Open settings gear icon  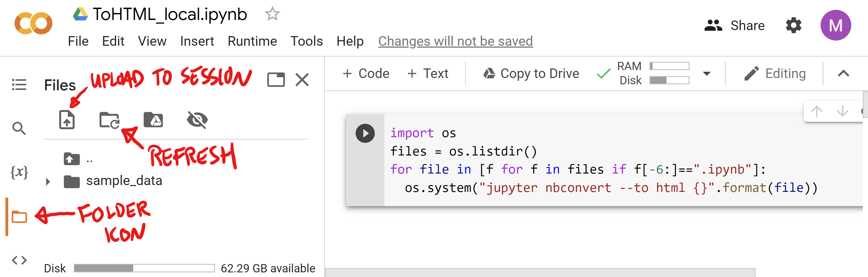coord(793,25)
